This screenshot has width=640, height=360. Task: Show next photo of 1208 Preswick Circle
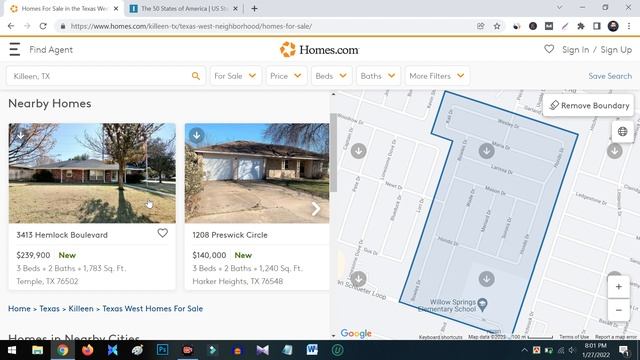tap(316, 209)
